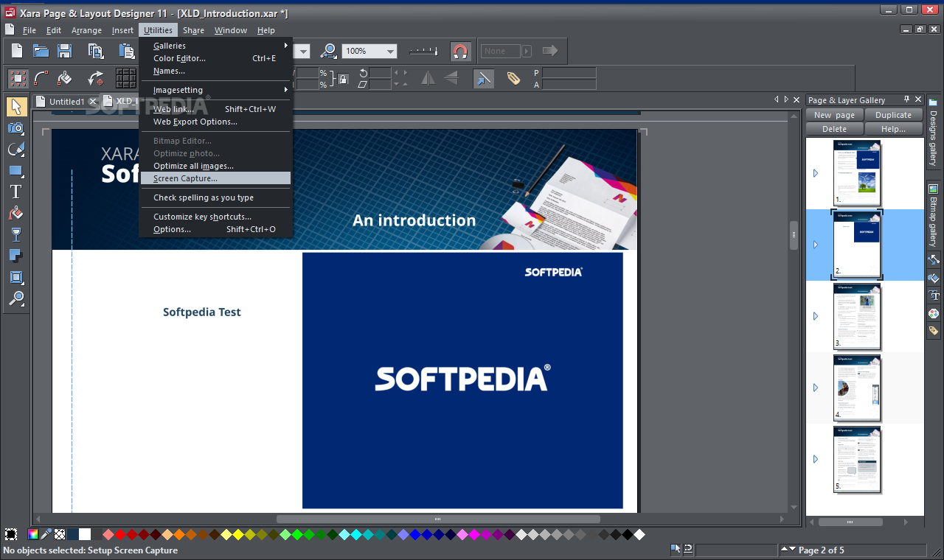Image resolution: width=944 pixels, height=560 pixels.
Task: Click the select-all bounds icon in infobar
Action: [18, 78]
